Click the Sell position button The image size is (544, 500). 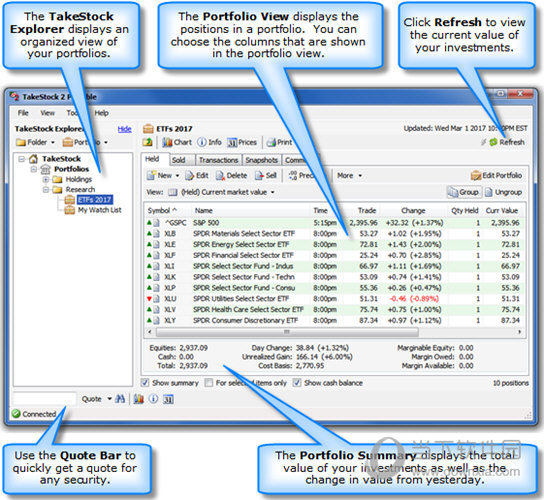pyautogui.click(x=266, y=176)
